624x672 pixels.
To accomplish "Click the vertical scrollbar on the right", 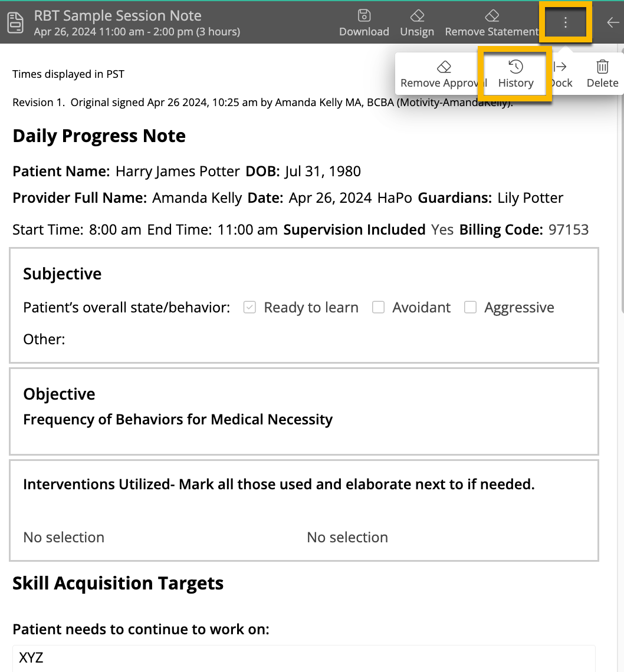I will tap(621, 177).
